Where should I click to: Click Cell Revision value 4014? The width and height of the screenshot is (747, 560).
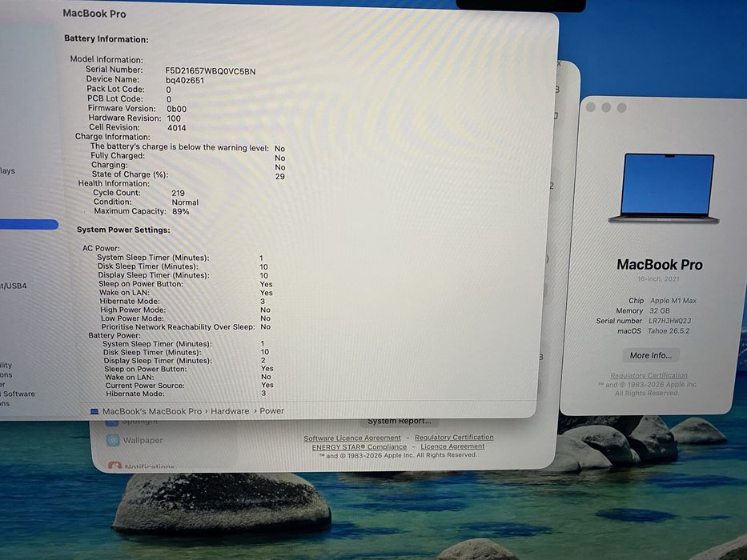click(x=177, y=128)
